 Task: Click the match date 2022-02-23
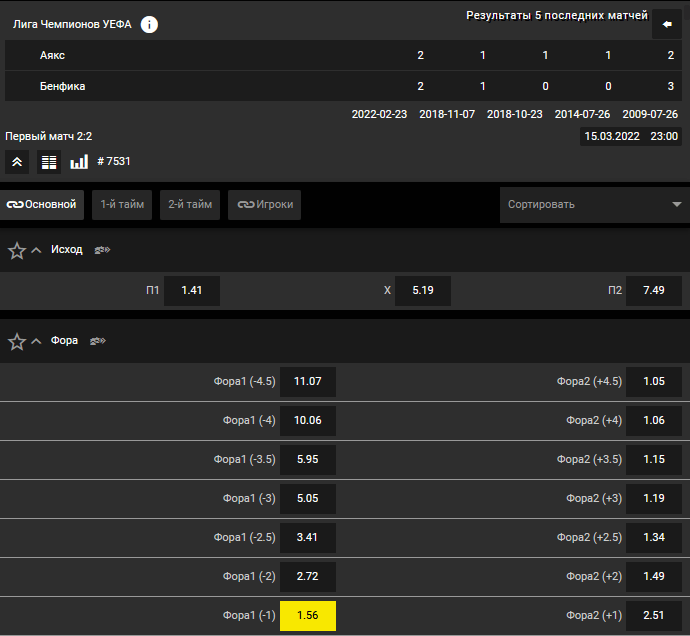[x=379, y=114]
